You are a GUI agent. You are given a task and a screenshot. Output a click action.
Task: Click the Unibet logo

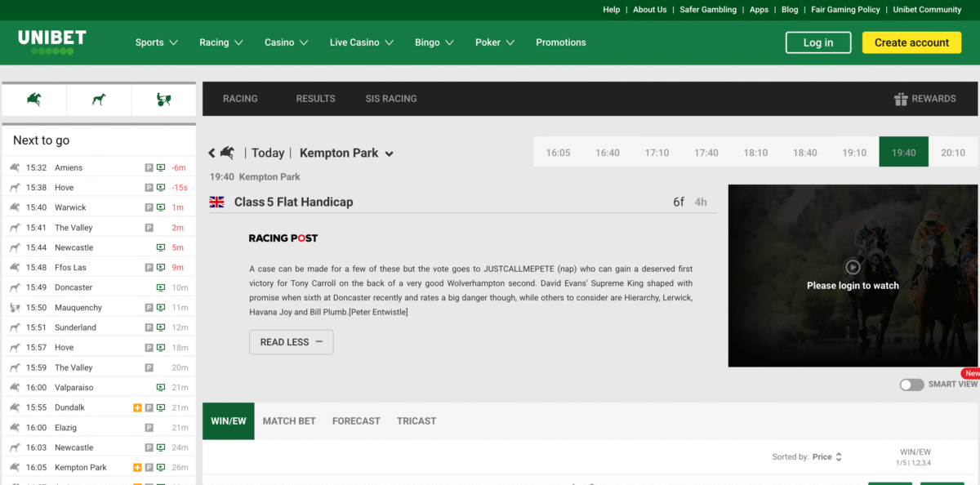52,42
